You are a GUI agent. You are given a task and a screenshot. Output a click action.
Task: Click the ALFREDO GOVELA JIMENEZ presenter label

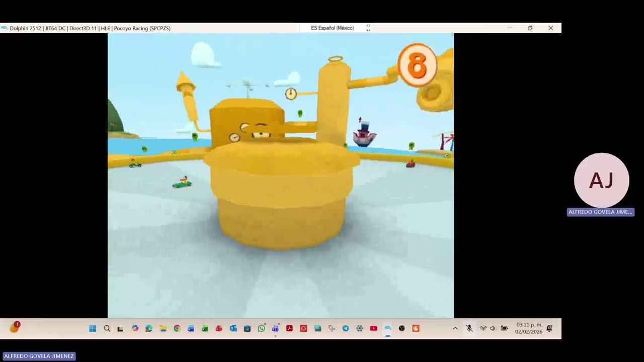coord(39,356)
